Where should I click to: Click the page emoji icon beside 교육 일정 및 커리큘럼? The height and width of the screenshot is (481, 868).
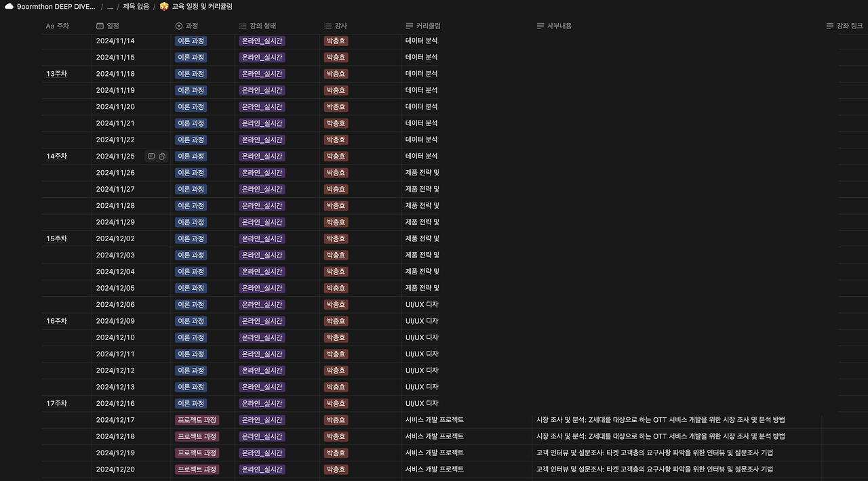point(164,6)
